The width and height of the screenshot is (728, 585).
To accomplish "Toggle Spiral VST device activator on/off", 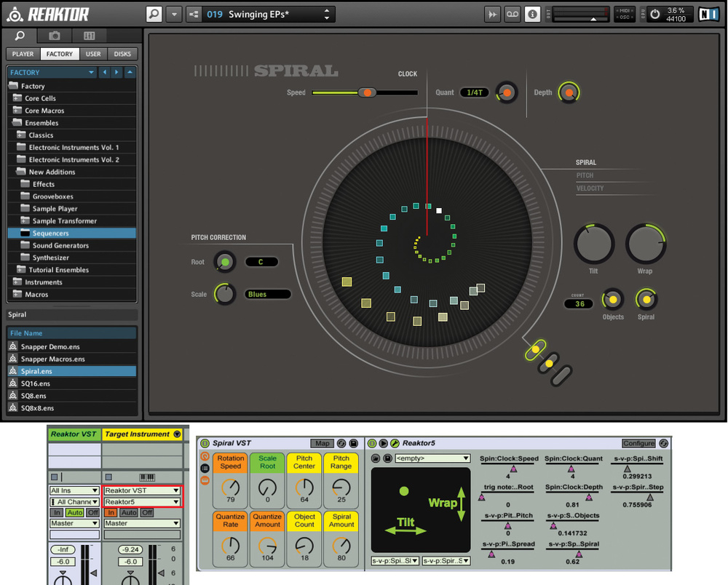I will coord(205,443).
